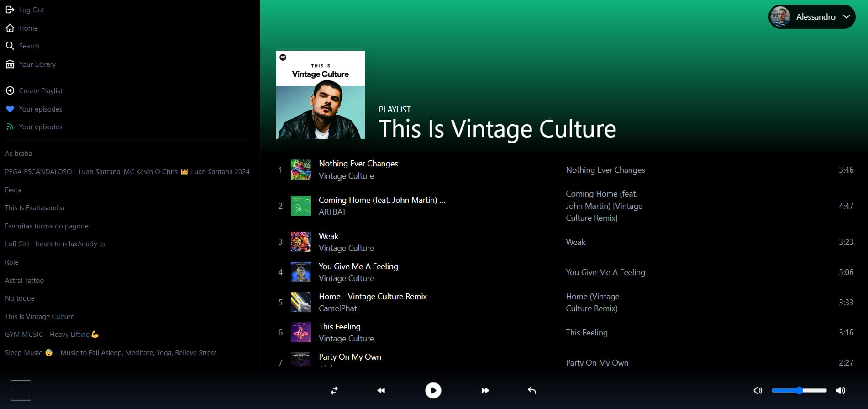Image resolution: width=868 pixels, height=409 pixels.
Task: Click This Feeling track artwork
Action: [x=301, y=332]
